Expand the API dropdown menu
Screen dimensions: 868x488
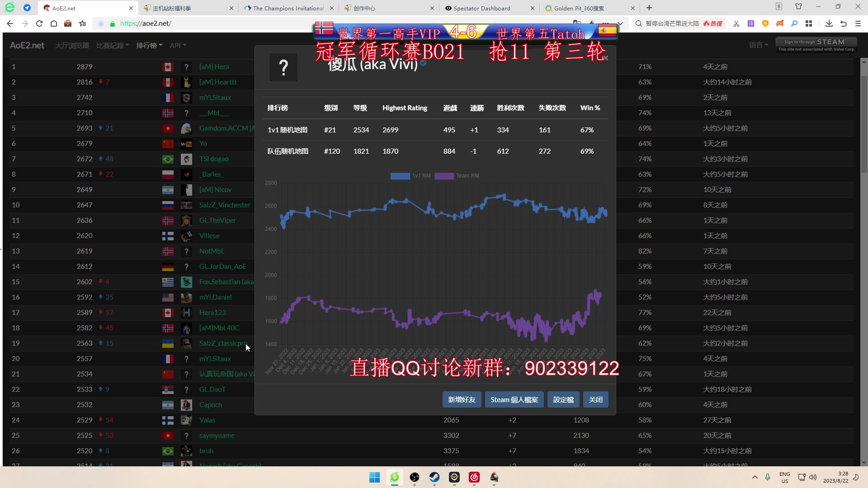[178, 45]
